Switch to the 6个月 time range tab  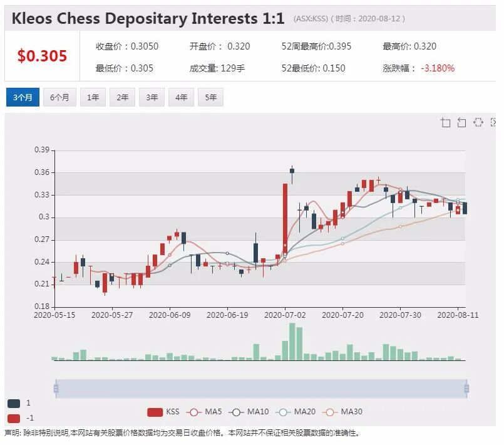[59, 97]
